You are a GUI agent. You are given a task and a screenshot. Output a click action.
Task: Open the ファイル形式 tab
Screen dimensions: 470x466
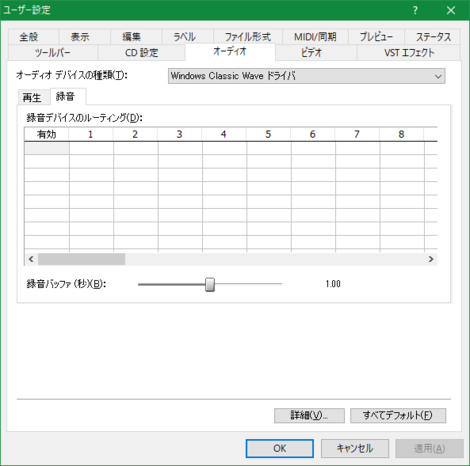click(248, 37)
